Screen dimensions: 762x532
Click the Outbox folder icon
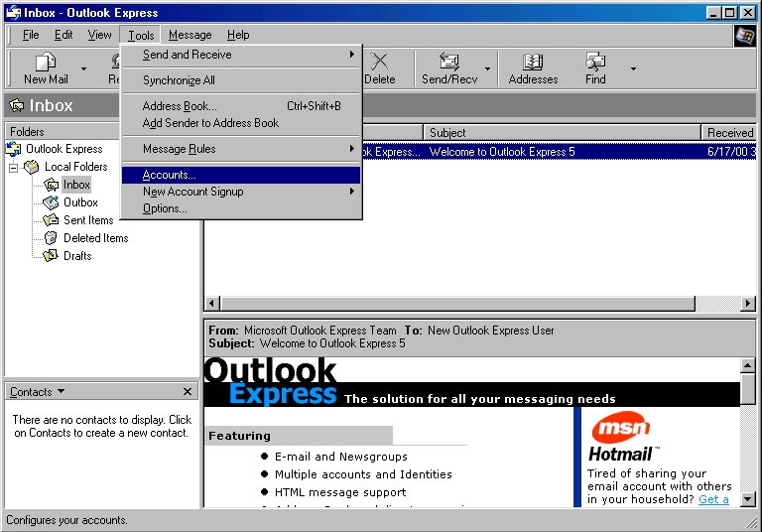click(x=51, y=202)
